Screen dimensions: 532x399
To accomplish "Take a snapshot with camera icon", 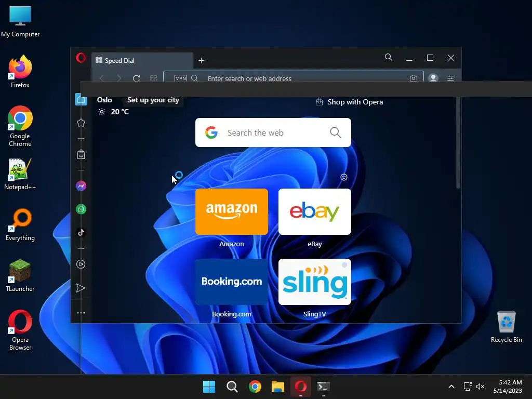I will tap(413, 78).
